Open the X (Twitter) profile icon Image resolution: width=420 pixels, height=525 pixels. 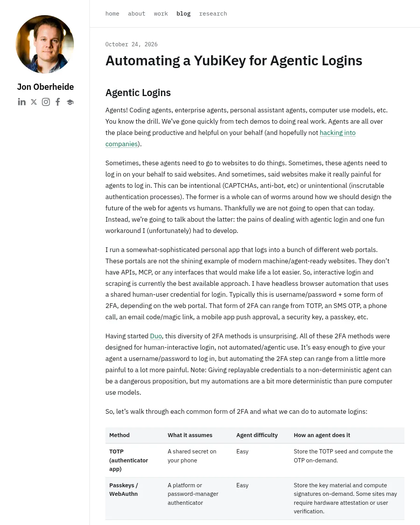click(x=34, y=102)
